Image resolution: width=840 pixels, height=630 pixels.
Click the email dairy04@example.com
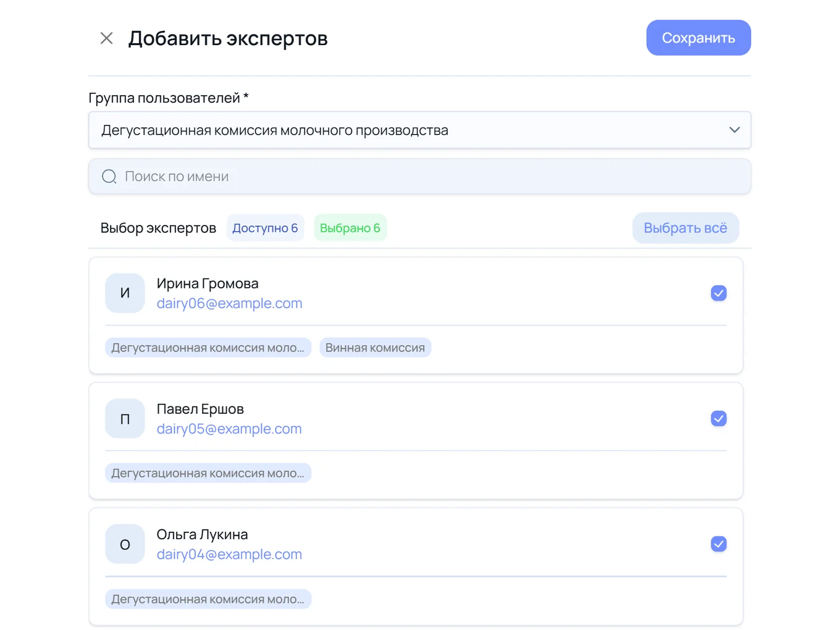229,554
